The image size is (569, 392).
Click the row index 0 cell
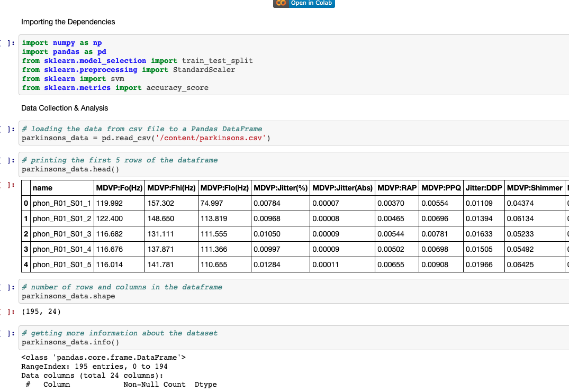click(x=26, y=204)
